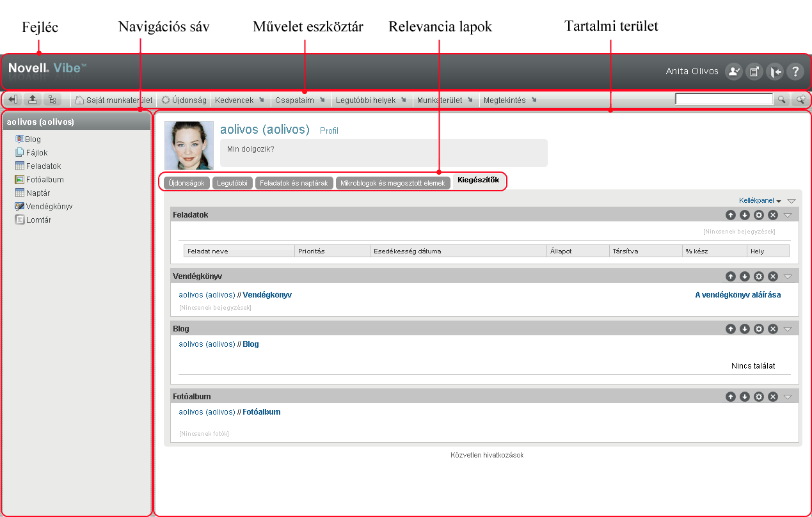Open Fotóalbum accessory settings gear
The image size is (812, 517).
click(759, 397)
